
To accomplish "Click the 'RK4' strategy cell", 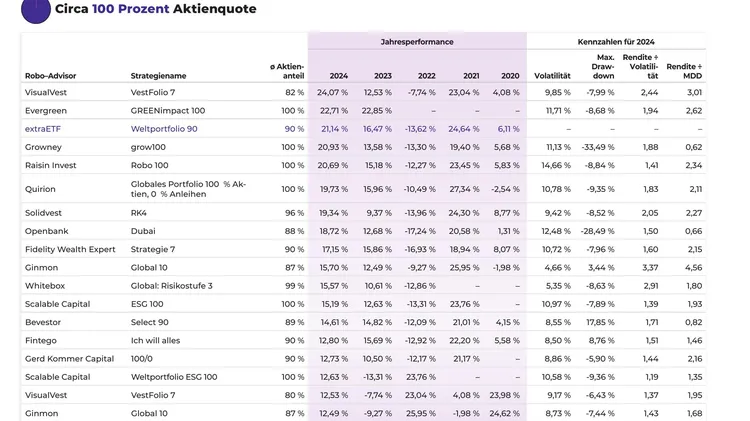I will [139, 213].
